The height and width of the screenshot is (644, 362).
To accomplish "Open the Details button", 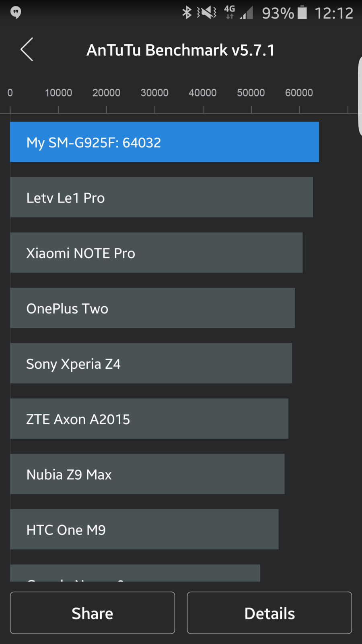I will [x=269, y=613].
